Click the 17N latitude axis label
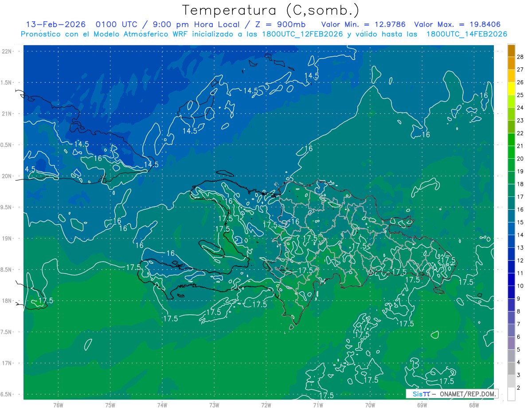Screen dimensions: 532x411 (x=7, y=363)
